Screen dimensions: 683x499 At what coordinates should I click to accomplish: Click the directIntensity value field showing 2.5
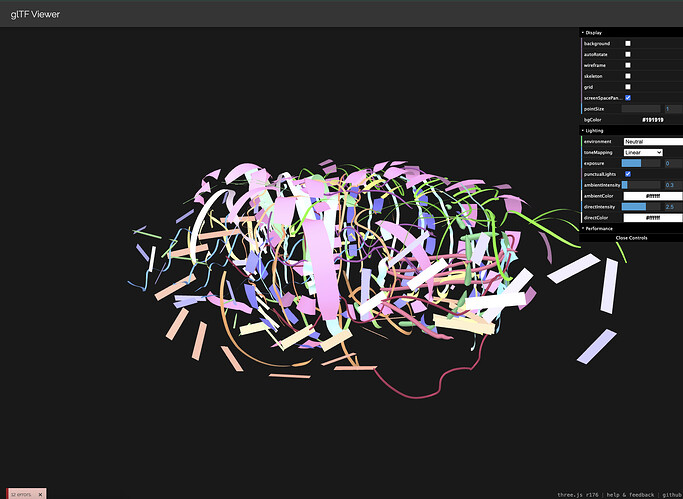tap(673, 207)
